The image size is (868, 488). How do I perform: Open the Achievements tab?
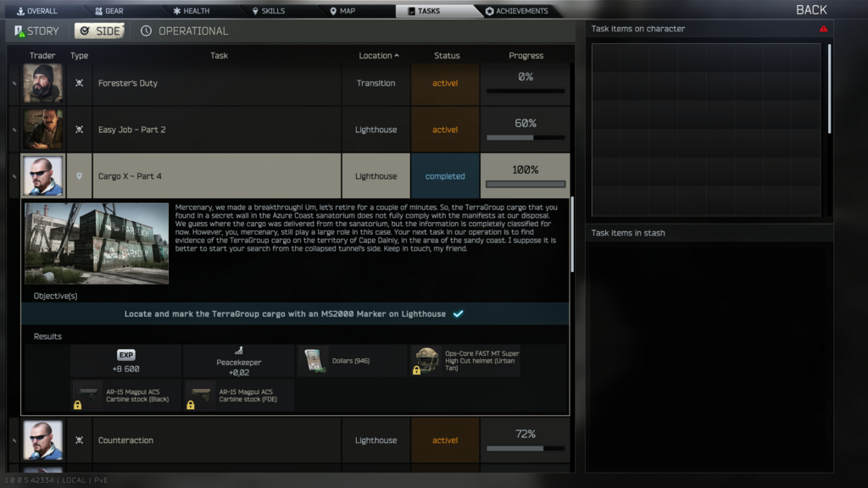coord(516,10)
